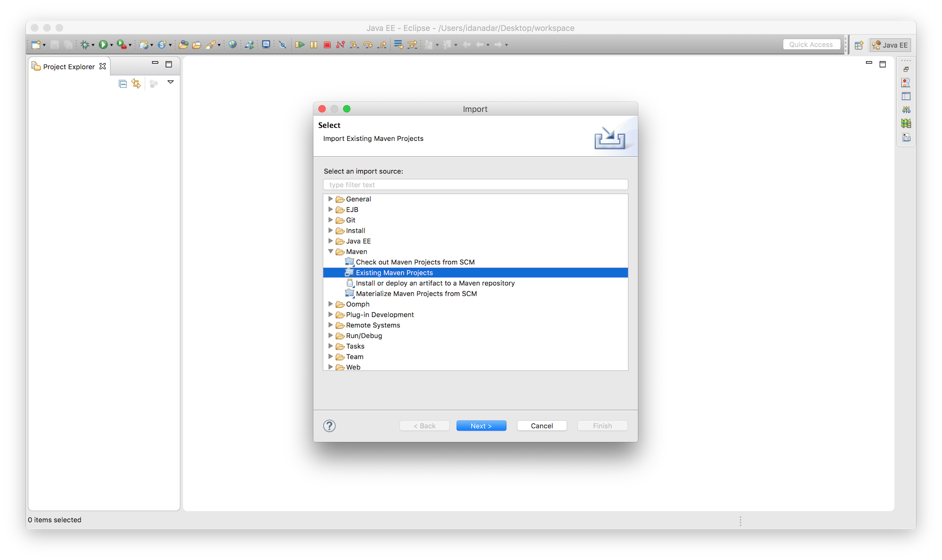Collapse the Maven category tree item

click(331, 252)
